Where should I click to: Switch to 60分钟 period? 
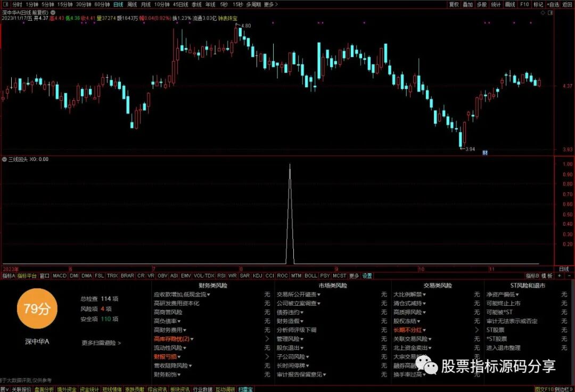pyautogui.click(x=102, y=4)
